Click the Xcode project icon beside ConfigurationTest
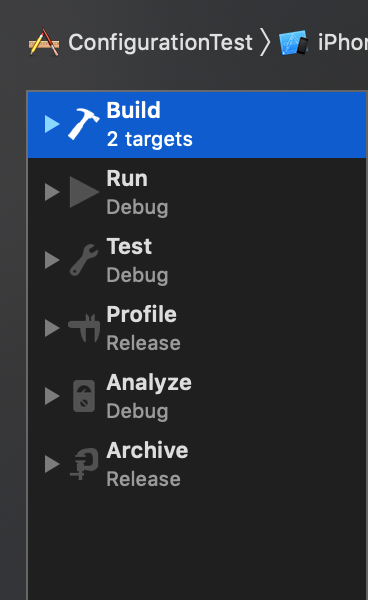This screenshot has height=600, width=368. 44,42
